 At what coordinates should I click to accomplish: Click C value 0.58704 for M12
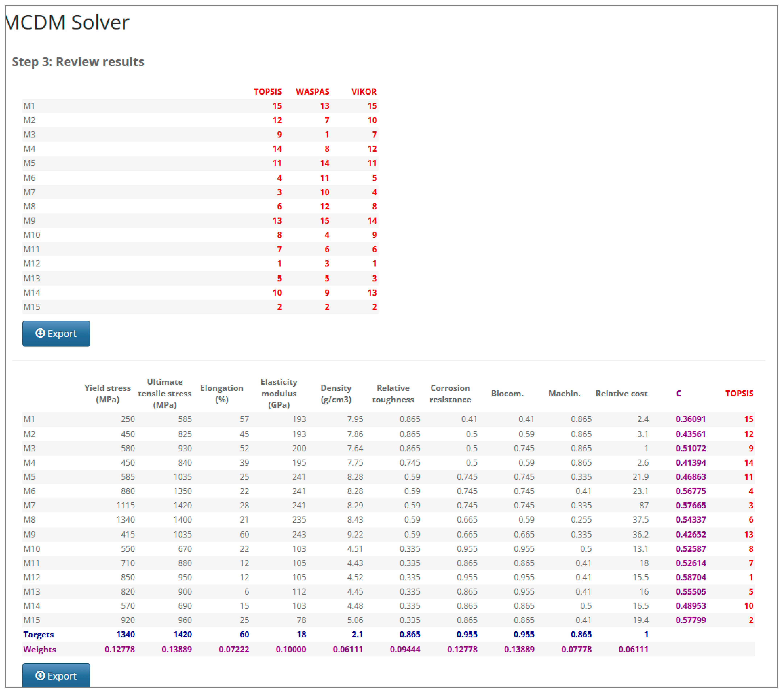coord(690,577)
